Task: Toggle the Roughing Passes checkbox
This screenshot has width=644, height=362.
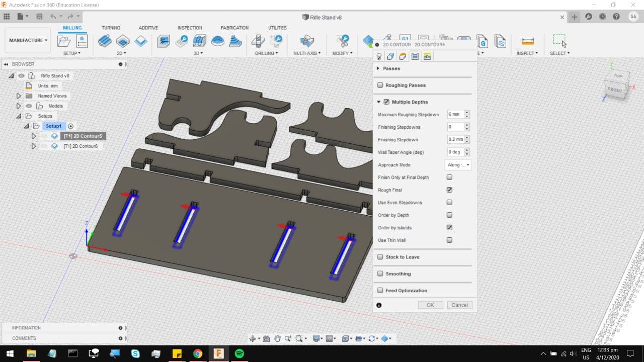Action: (380, 85)
